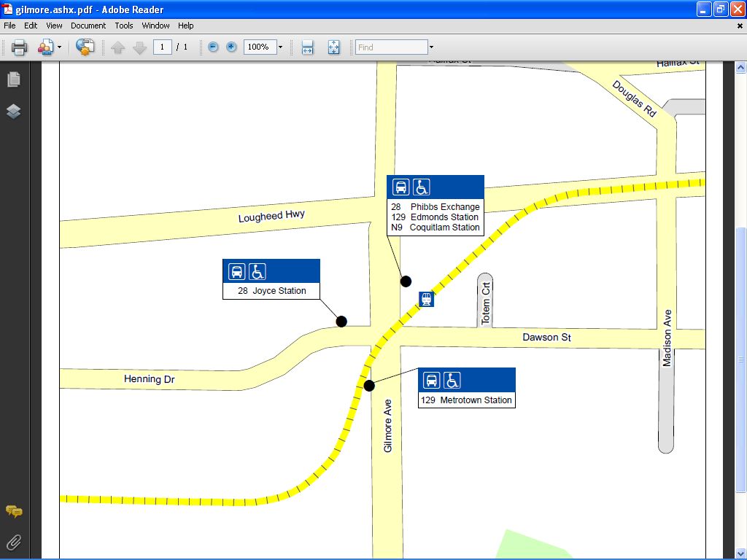This screenshot has width=747, height=560.
Task: Click the 'Totem Crt' street label
Action: (485, 304)
